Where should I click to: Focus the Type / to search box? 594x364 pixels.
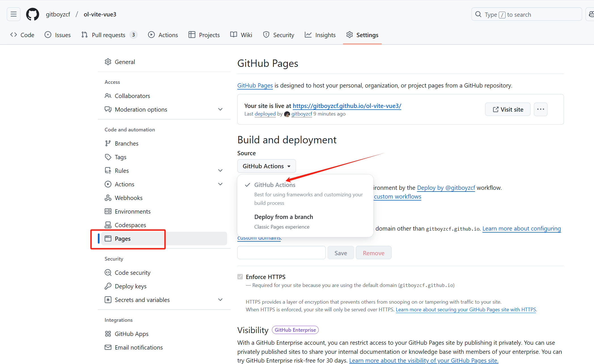point(527,14)
